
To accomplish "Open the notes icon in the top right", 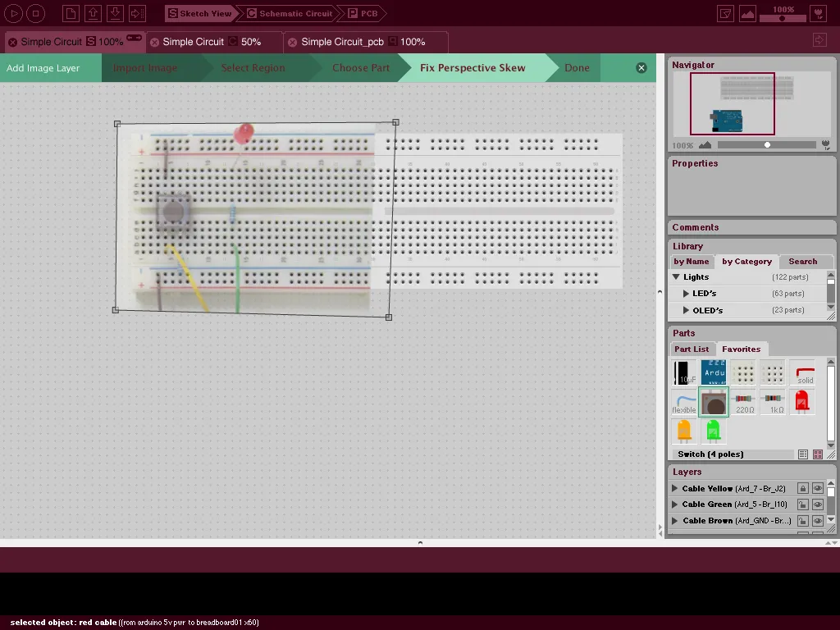I will click(725, 13).
